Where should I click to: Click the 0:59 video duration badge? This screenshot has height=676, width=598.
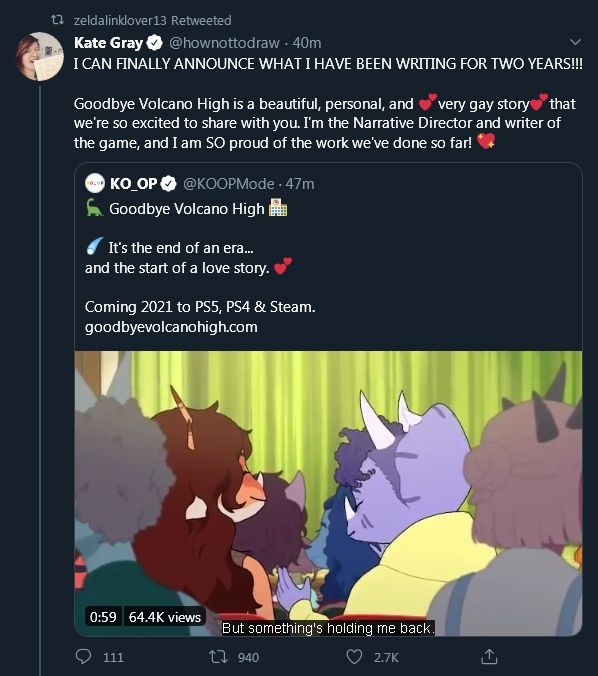103,617
